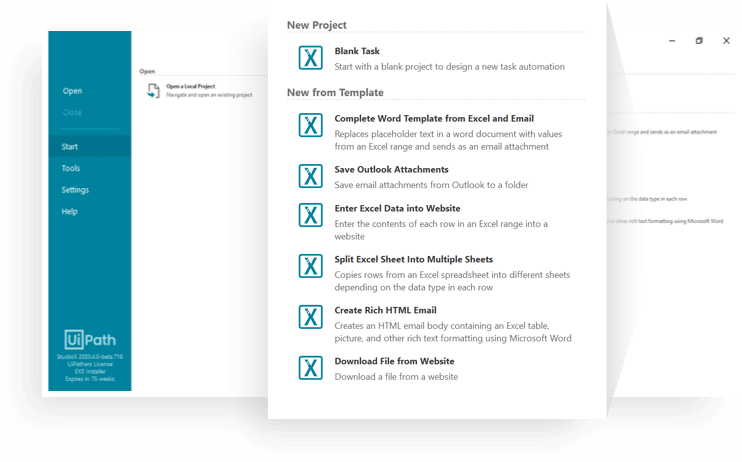
Task: Click the Open a Local Project document icon
Action: (x=153, y=90)
